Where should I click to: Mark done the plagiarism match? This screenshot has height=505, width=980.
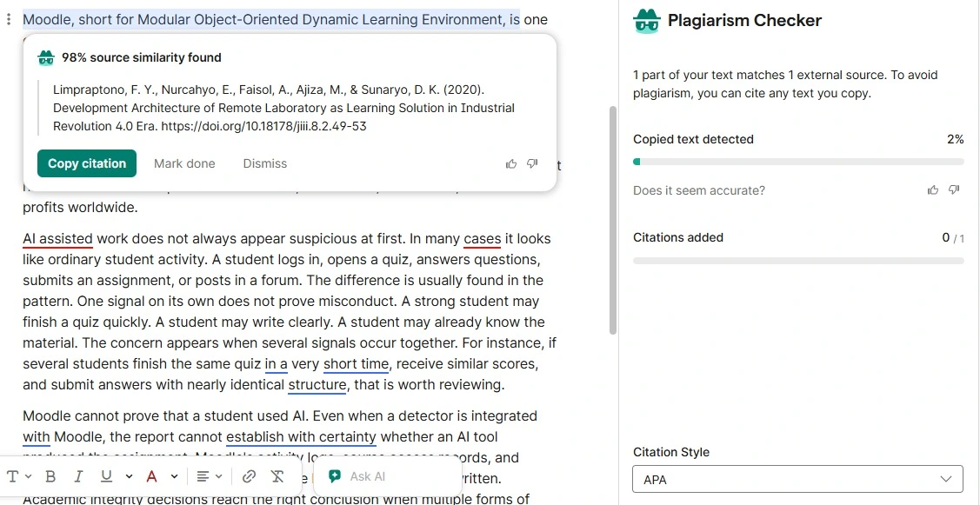[x=184, y=163]
